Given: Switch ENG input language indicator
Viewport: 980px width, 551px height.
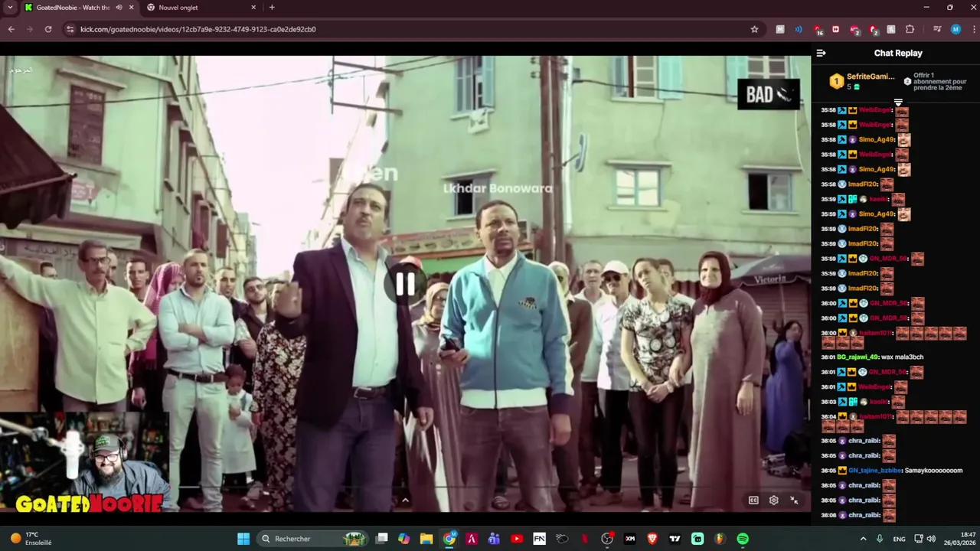Looking at the screenshot, I should (x=899, y=539).
